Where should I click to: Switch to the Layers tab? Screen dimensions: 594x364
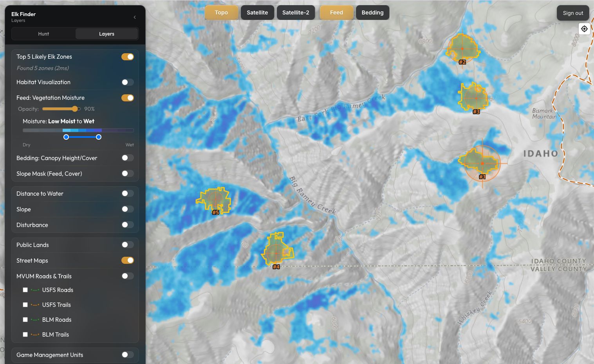107,34
